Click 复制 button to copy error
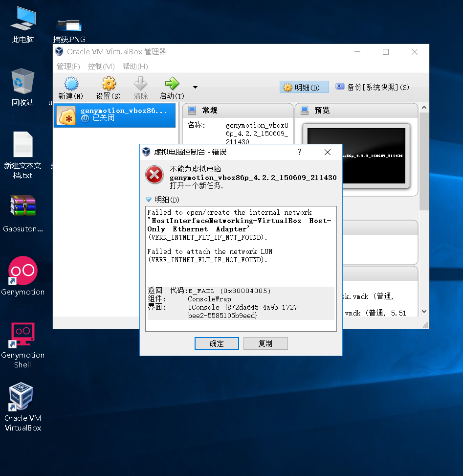Image resolution: width=463 pixels, height=476 pixels. pyautogui.click(x=265, y=343)
